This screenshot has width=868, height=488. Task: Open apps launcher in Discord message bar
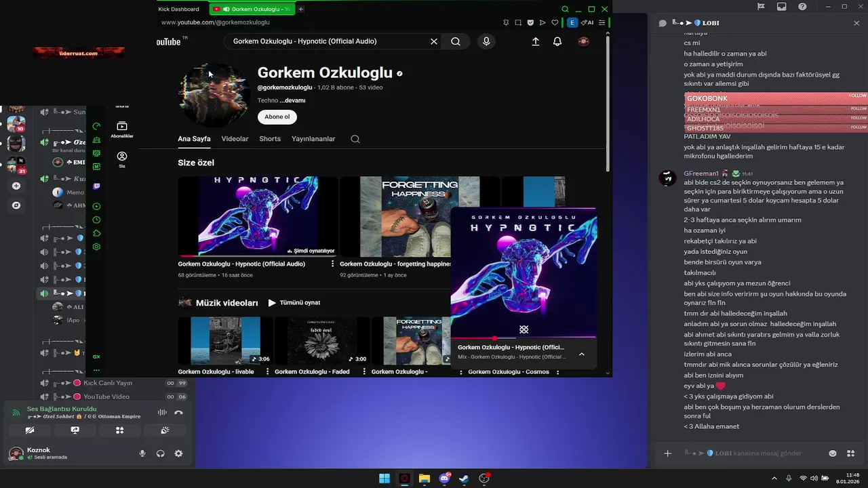(851, 453)
